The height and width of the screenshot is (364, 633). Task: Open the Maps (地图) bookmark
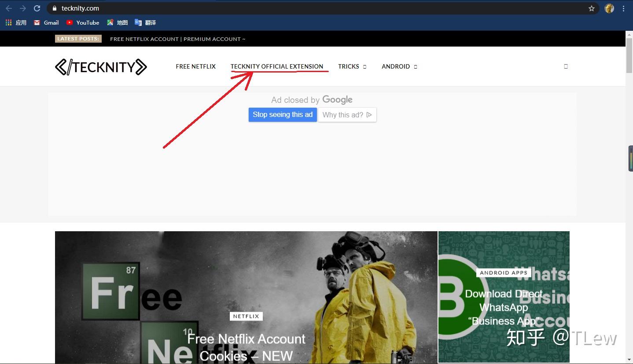click(118, 22)
